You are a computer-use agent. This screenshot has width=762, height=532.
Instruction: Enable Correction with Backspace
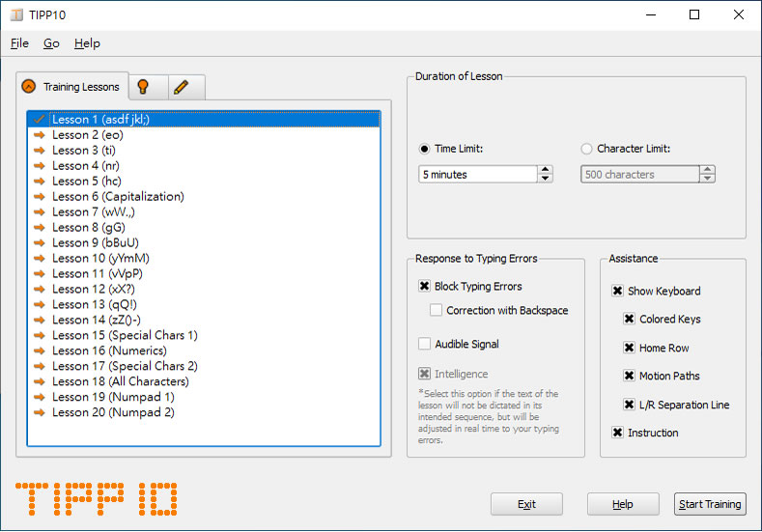pos(436,310)
